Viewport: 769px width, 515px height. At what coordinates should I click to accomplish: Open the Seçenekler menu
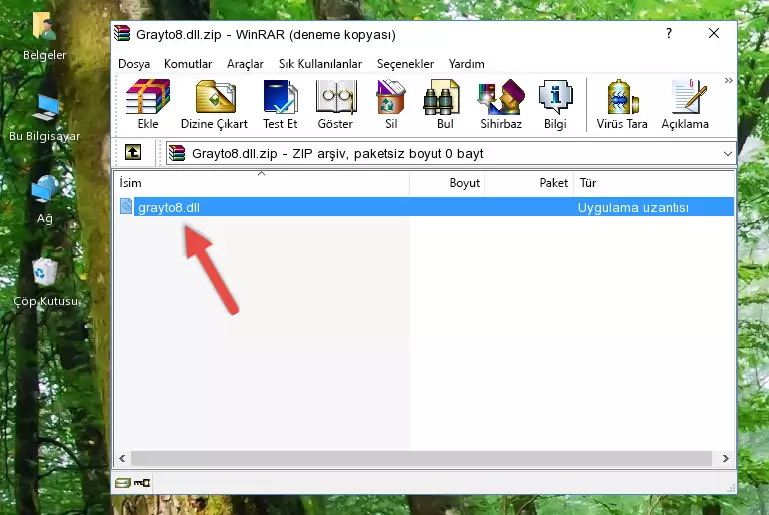pos(405,64)
